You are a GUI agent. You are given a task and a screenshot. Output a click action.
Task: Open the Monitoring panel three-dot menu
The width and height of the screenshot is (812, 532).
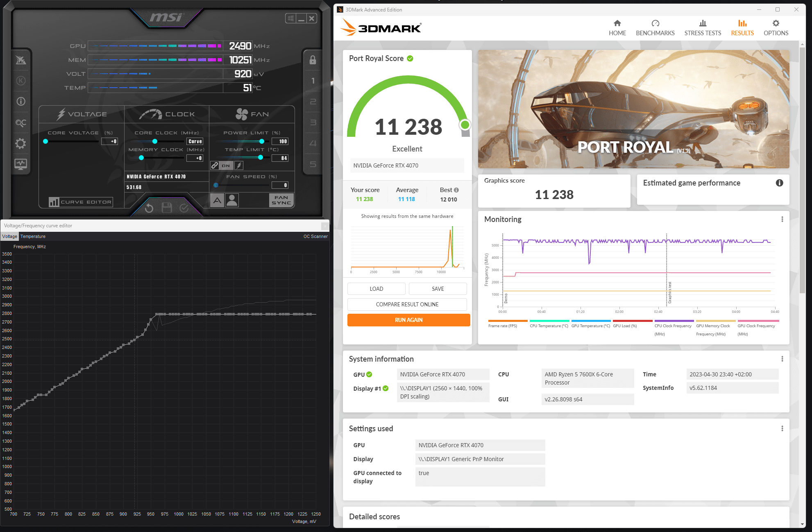pyautogui.click(x=782, y=219)
